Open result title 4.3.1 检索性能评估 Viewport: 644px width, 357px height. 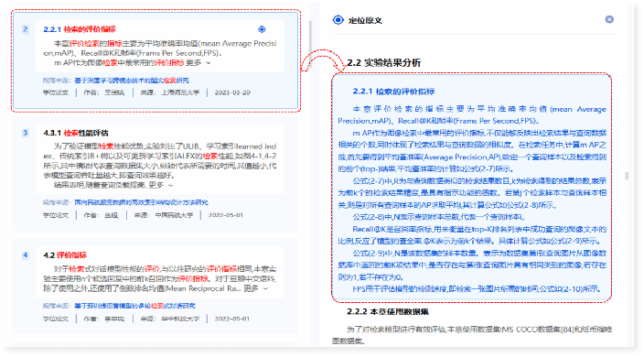76,133
